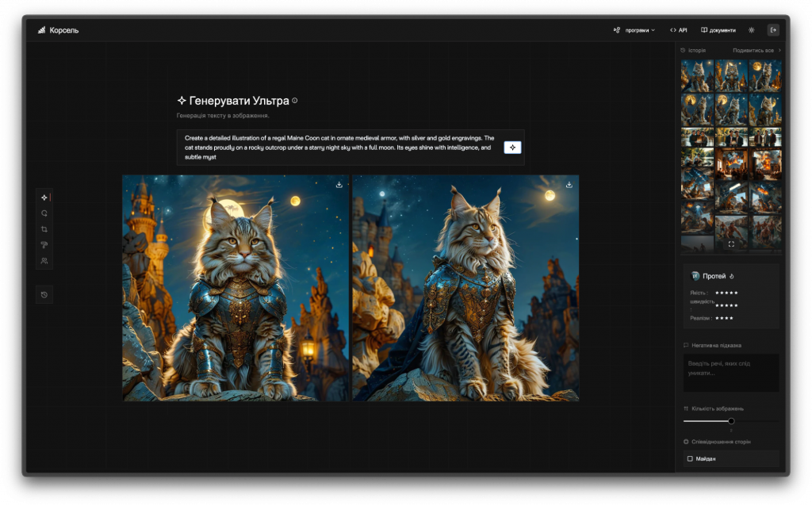Download the right generated cat image
The image size is (812, 506).
click(569, 185)
